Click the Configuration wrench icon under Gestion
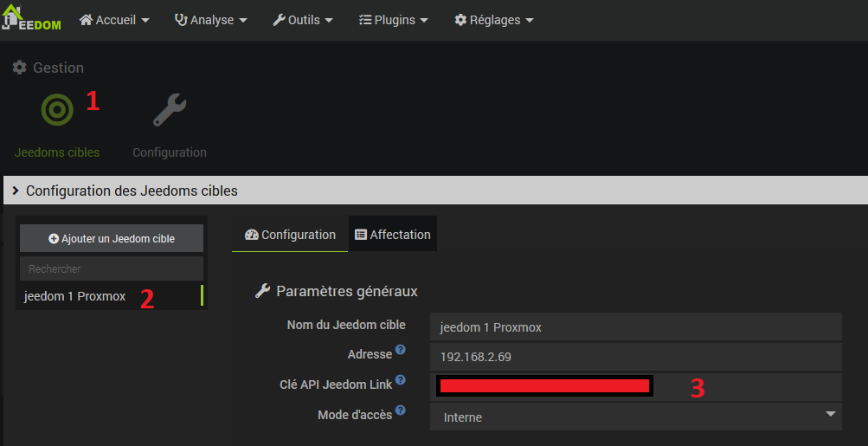 pos(170,110)
